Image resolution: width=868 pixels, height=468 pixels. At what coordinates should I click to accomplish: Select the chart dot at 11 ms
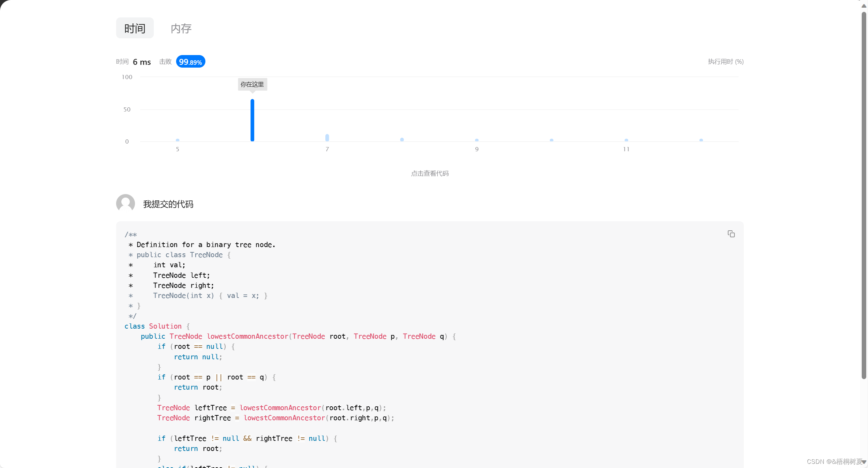click(x=626, y=140)
